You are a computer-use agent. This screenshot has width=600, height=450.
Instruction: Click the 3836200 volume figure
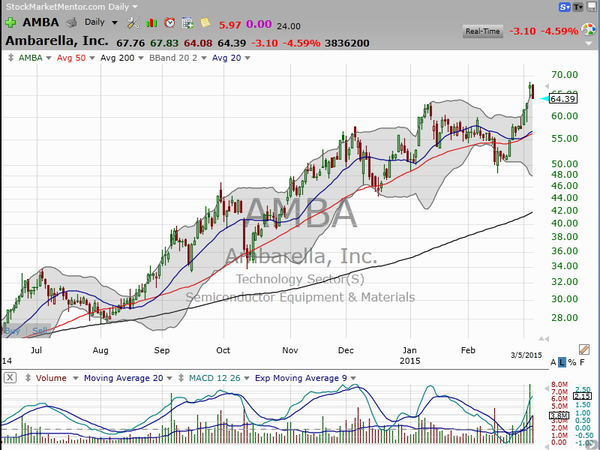click(x=347, y=43)
